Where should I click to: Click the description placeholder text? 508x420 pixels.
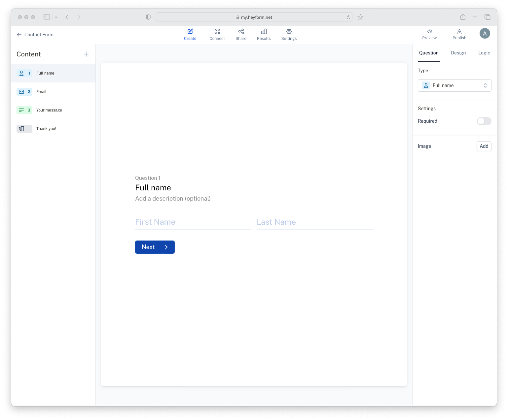click(x=173, y=199)
